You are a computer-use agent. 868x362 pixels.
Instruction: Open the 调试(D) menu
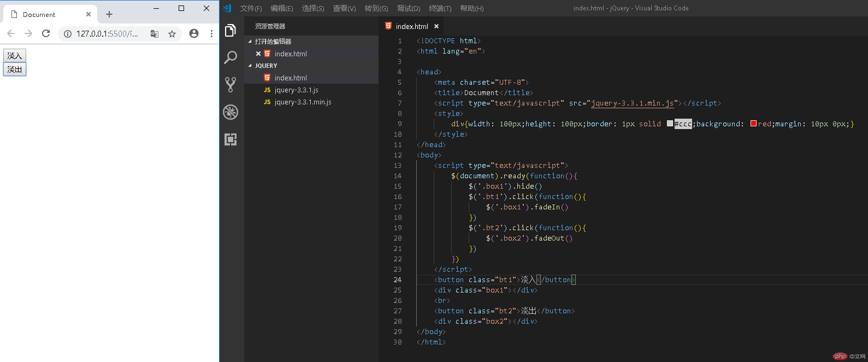click(x=409, y=8)
